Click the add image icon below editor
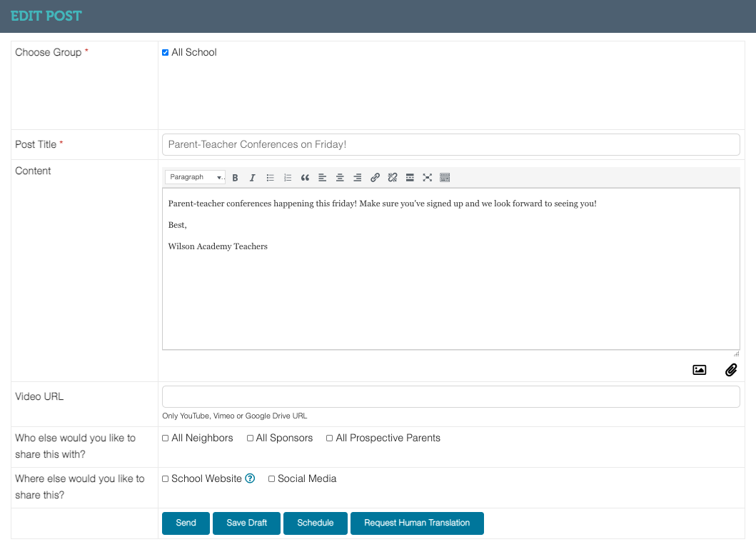The height and width of the screenshot is (547, 756). 699,370
